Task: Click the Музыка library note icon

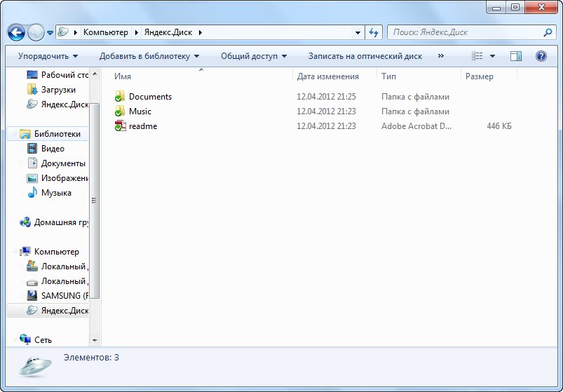Action: [x=32, y=193]
